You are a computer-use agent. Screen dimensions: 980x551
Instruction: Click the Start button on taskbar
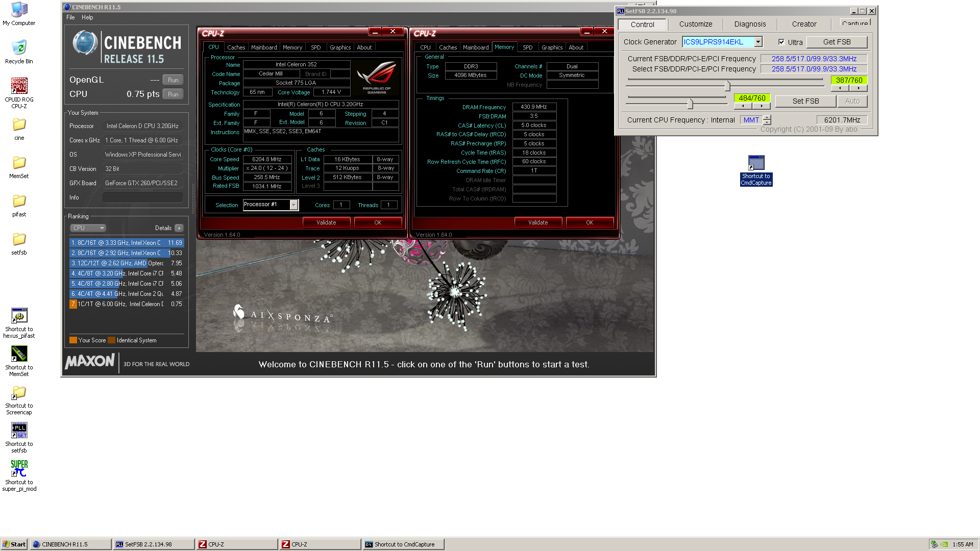tap(14, 544)
